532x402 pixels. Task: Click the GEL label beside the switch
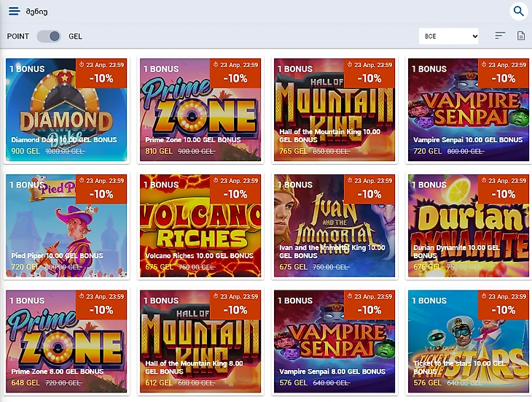point(75,36)
